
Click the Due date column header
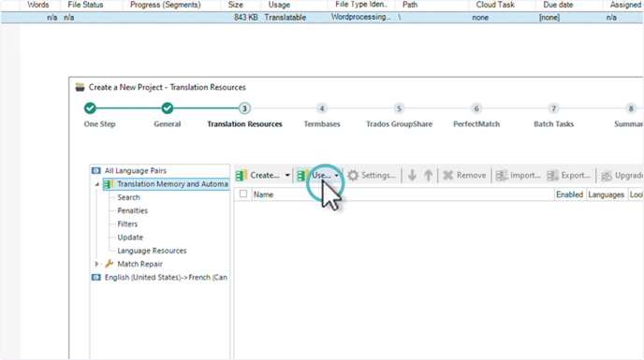tap(558, 5)
